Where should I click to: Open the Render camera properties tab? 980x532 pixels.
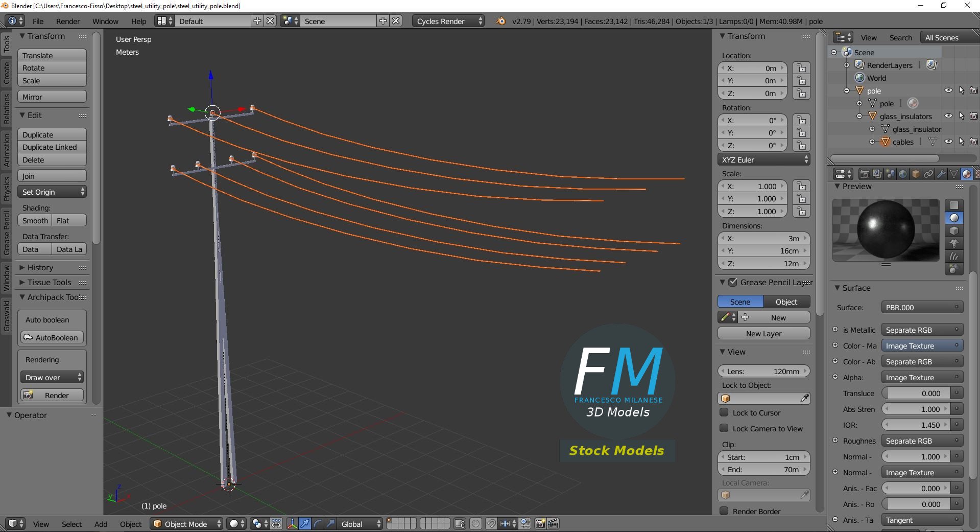pos(865,174)
